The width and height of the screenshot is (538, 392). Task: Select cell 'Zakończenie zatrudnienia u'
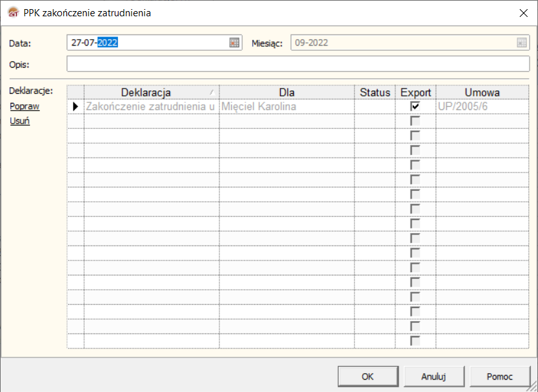click(x=152, y=107)
